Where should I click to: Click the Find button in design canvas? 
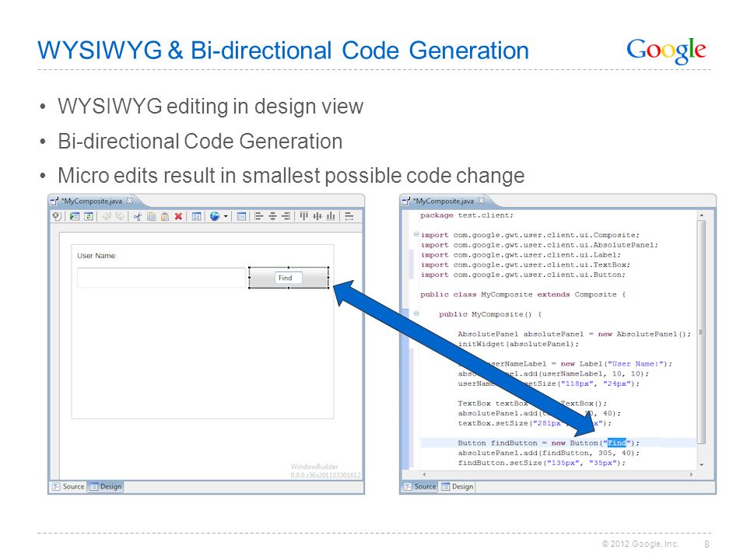(289, 278)
